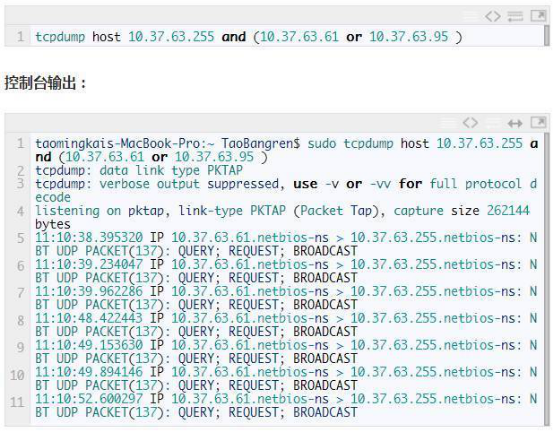The image size is (553, 432).
Task: Click the scrollbar of the top code snippet
Action: point(546,36)
